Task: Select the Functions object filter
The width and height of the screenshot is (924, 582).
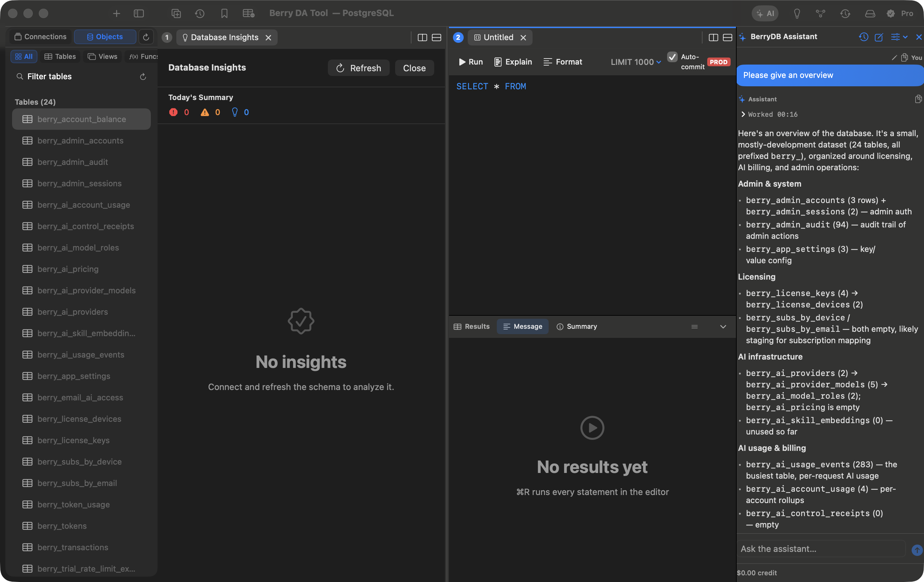Action: point(142,57)
